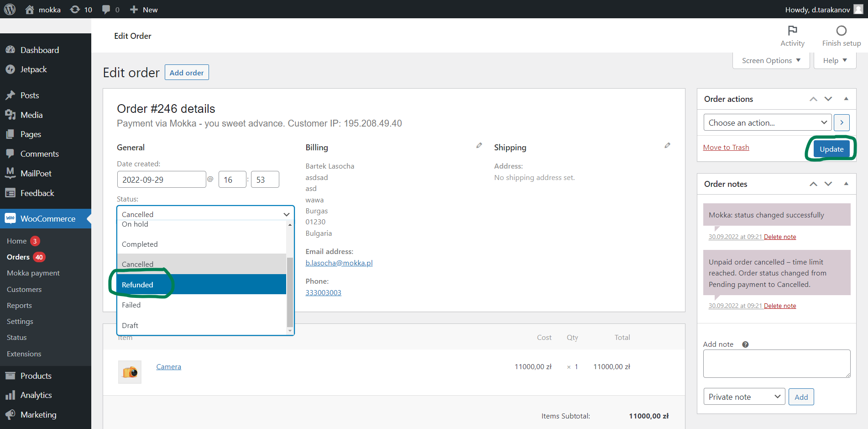Open the Private note type dropdown
The height and width of the screenshot is (429, 868).
click(744, 397)
